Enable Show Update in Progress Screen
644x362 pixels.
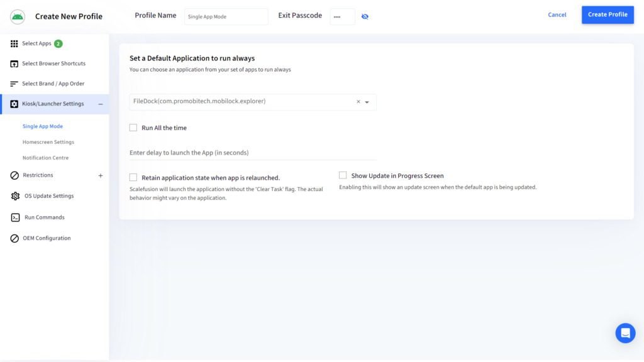[x=343, y=175]
